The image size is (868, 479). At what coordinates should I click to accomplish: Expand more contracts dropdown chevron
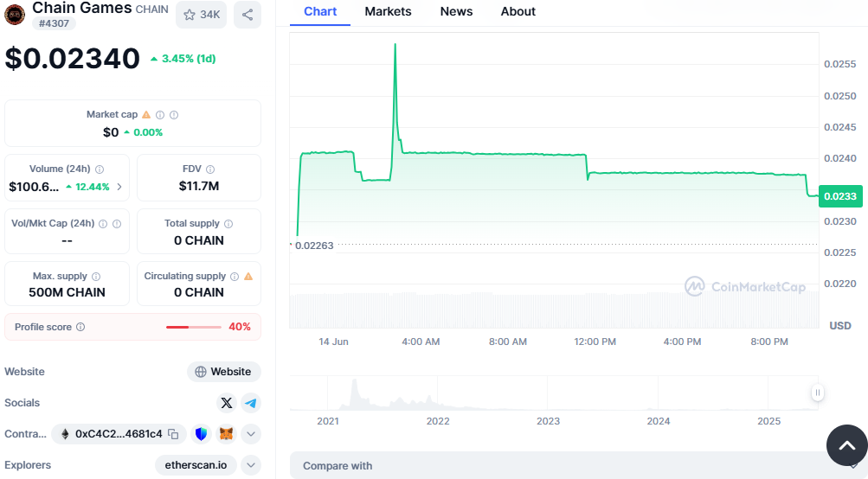(x=251, y=434)
